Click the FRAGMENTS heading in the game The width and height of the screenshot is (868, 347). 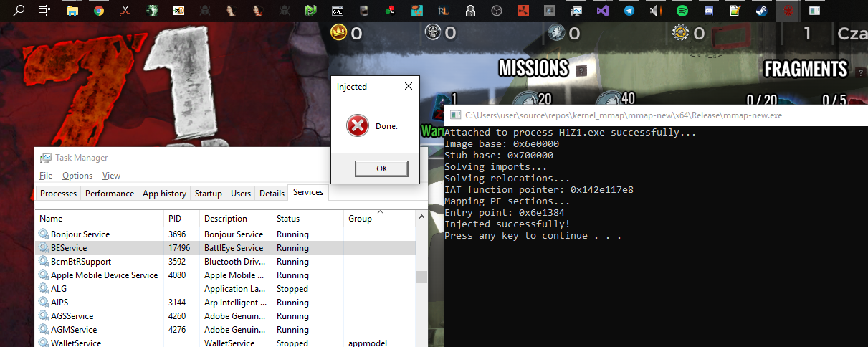pyautogui.click(x=806, y=69)
